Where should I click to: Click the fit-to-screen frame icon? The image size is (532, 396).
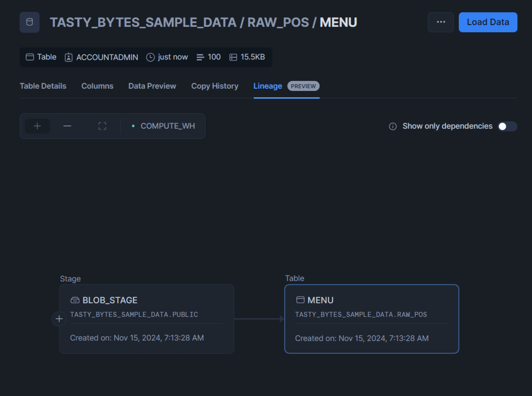pyautogui.click(x=102, y=126)
